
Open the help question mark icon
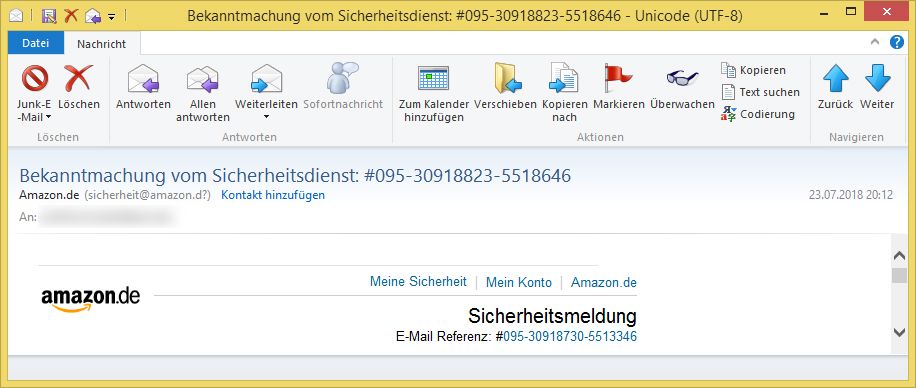(897, 42)
